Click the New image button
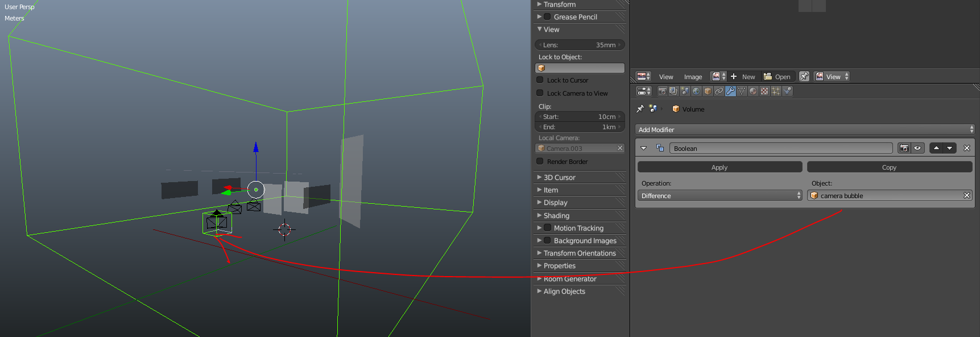980x337 pixels. point(743,76)
